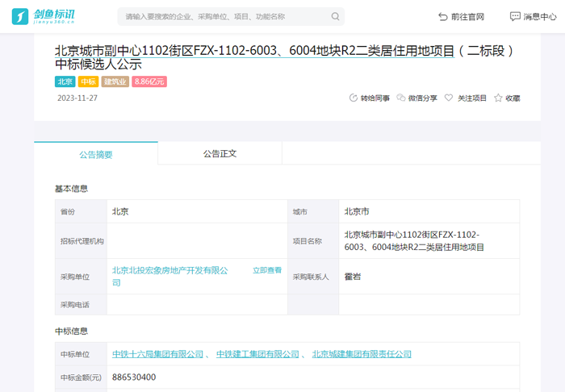Screen dimensions: 565x392
Task: Click the 收藏 star icon
Action: (498, 98)
